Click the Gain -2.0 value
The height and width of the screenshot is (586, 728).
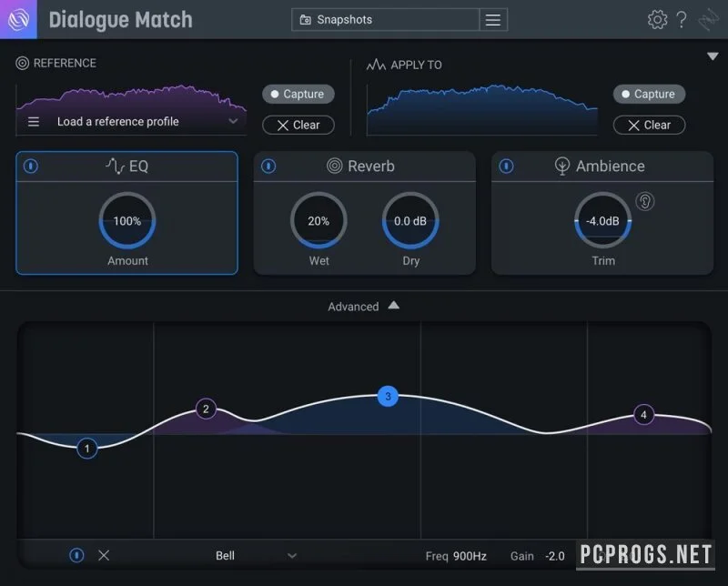click(x=555, y=556)
